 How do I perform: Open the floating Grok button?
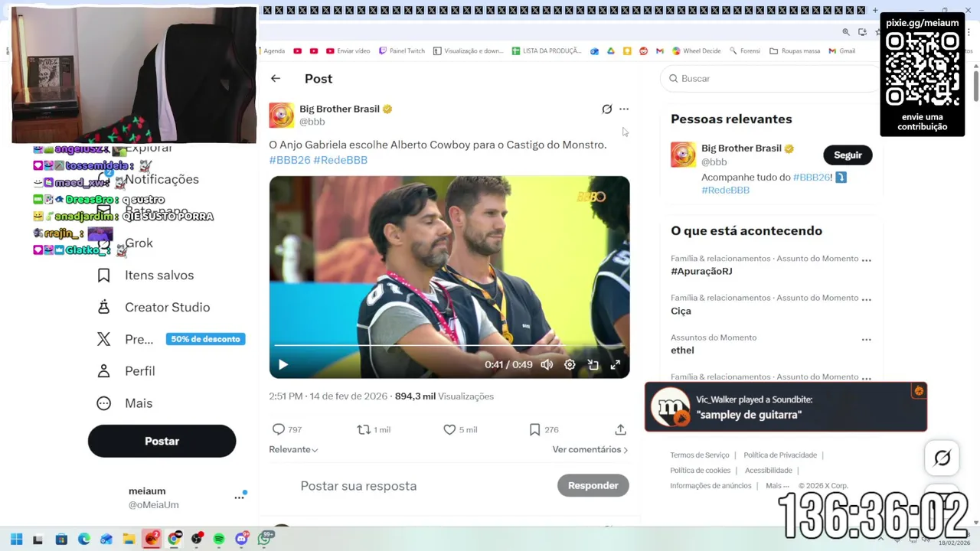(942, 458)
